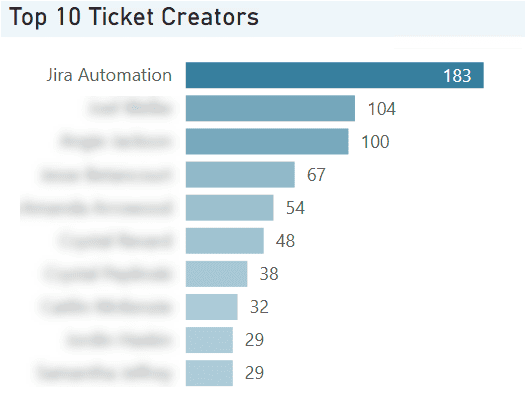Click the 32 data label

tap(259, 307)
